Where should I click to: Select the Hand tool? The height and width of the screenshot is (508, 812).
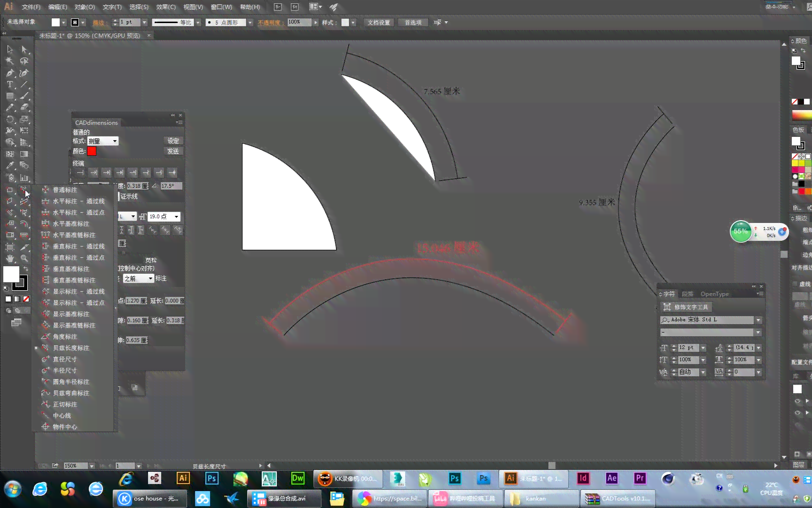point(10,258)
